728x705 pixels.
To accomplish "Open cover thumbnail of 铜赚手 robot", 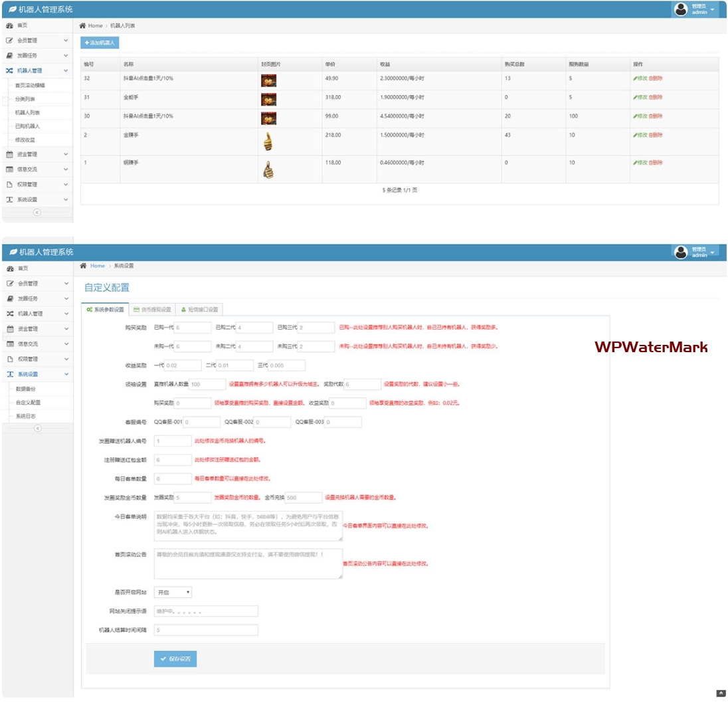I will 268,170.
